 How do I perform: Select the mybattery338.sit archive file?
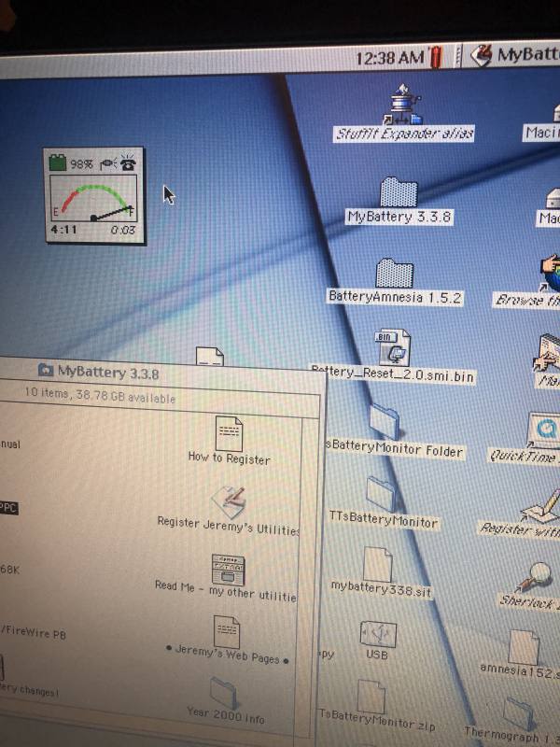click(378, 564)
